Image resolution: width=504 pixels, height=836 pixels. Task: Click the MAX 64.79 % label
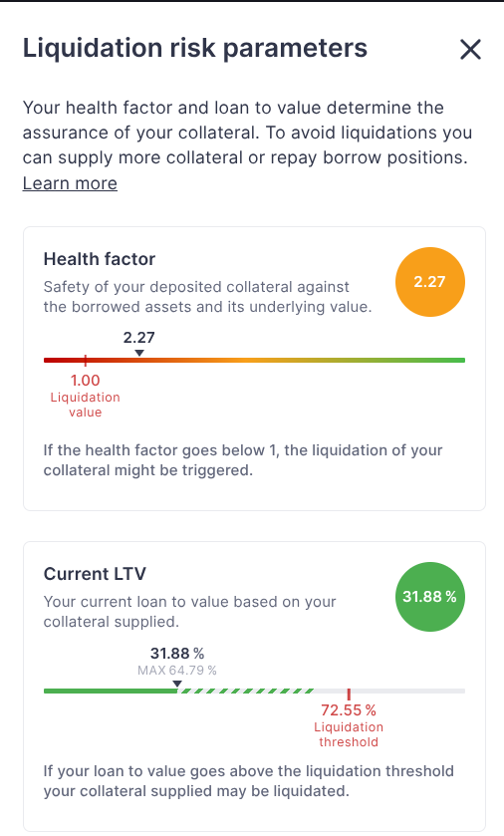coord(177,671)
